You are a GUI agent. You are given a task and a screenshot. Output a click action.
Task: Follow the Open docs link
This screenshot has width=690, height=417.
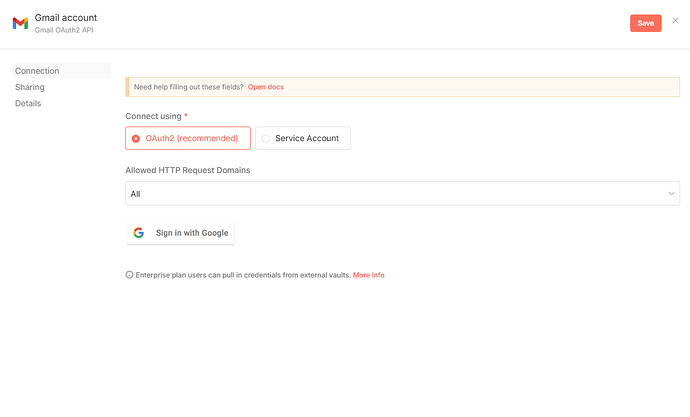tap(266, 87)
